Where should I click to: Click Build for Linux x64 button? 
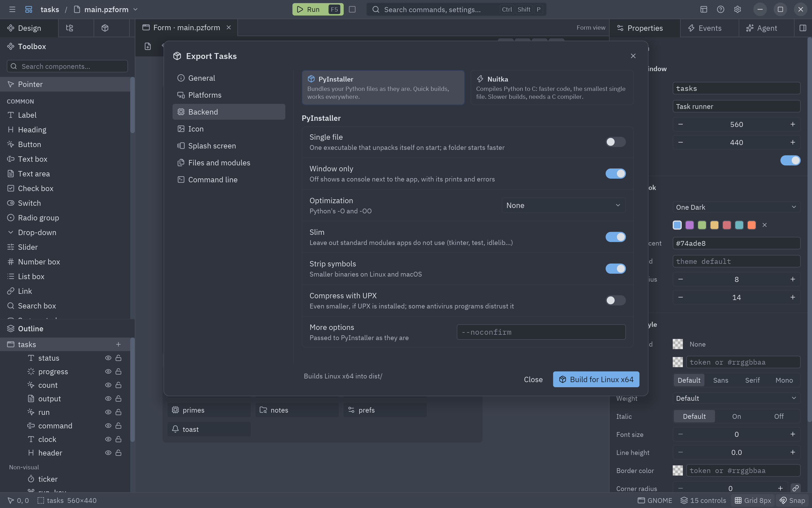click(x=596, y=379)
